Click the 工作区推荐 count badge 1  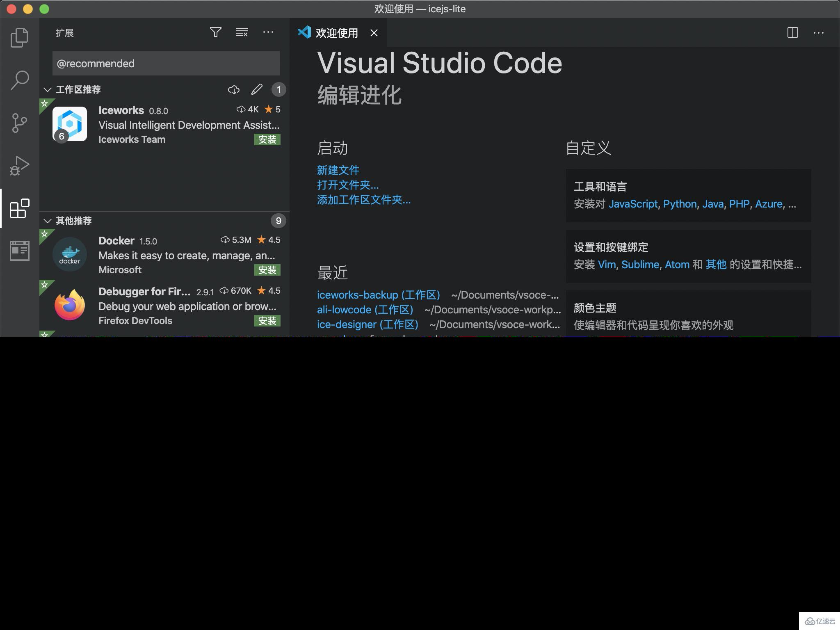click(279, 89)
